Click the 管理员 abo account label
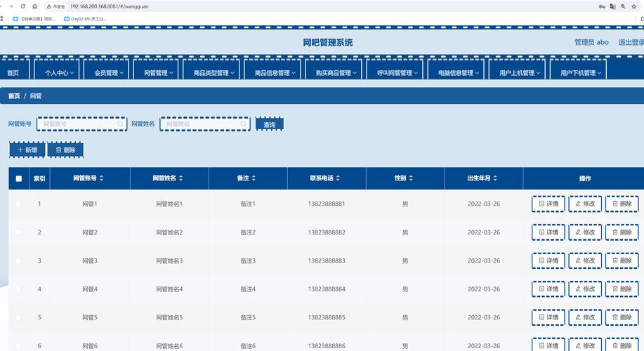The width and height of the screenshot is (644, 351). 591,42
